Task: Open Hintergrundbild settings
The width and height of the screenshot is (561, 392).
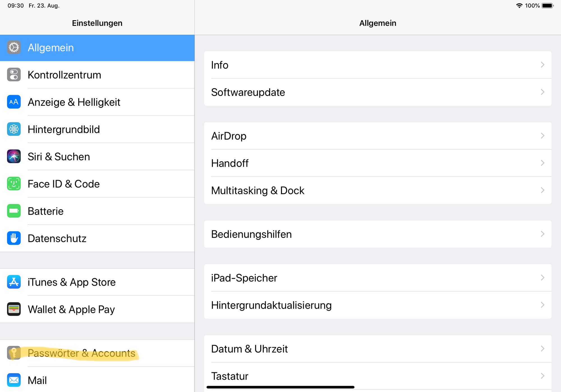Action: [x=97, y=129]
